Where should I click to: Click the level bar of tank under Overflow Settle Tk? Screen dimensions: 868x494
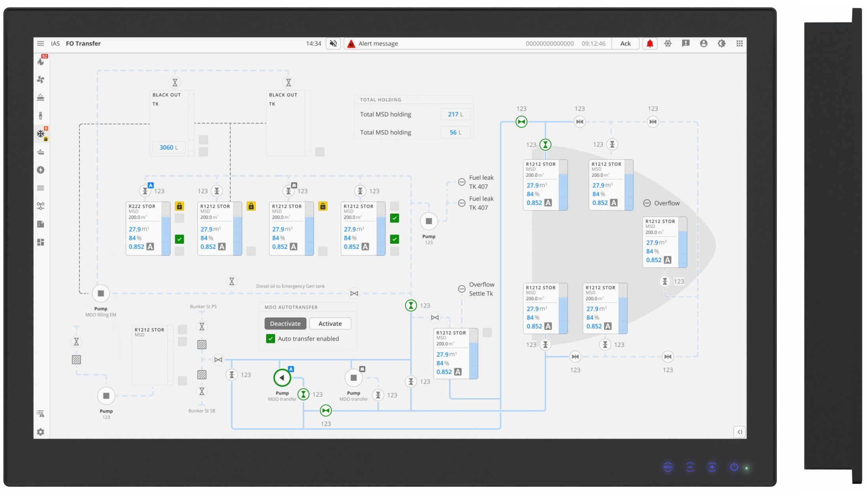coord(474,354)
